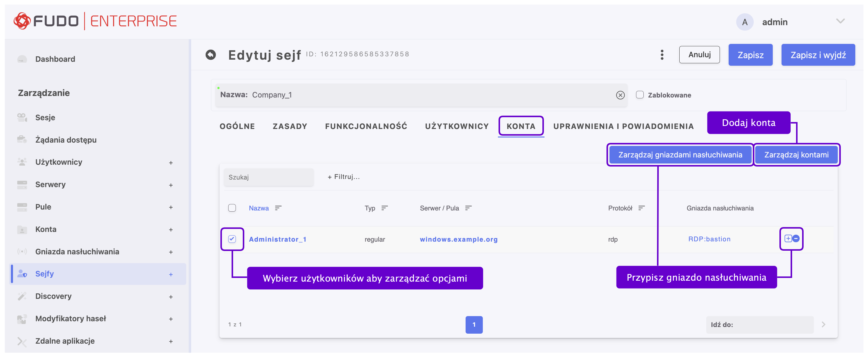Check the select-all header checkbox
This screenshot has width=868, height=360.
(232, 208)
